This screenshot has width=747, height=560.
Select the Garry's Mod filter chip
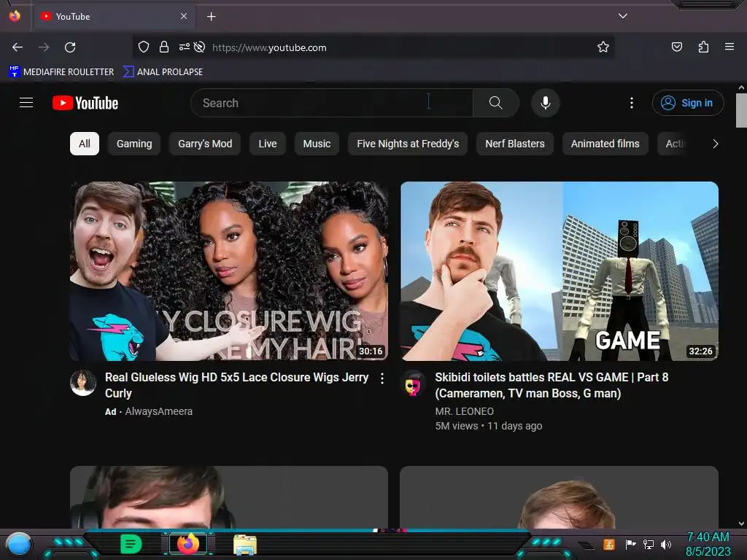[205, 144]
